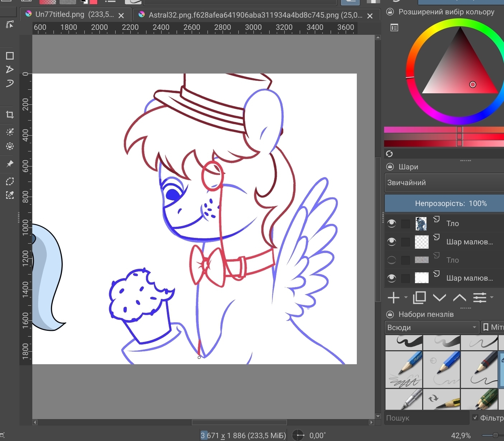Expand the arrow next to add layer button

[x=406, y=297]
